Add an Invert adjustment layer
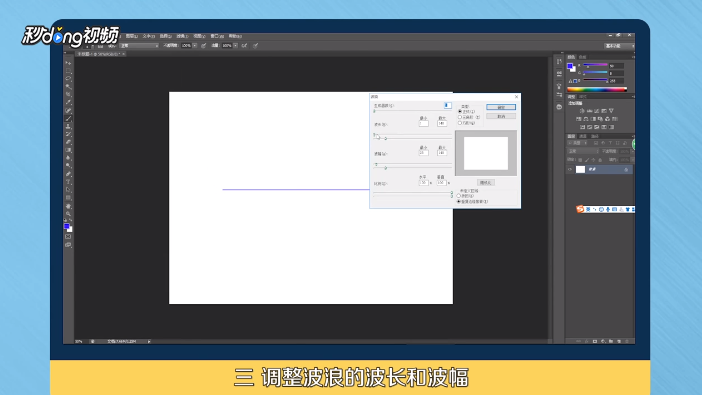This screenshot has width=702, height=395. click(582, 127)
